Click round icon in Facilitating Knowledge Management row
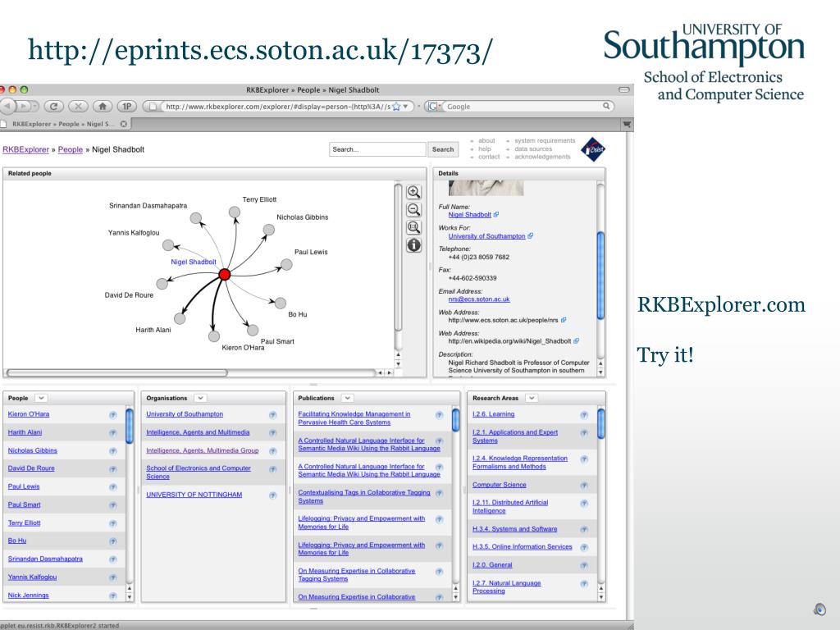Image resolution: width=840 pixels, height=630 pixels. [x=440, y=414]
